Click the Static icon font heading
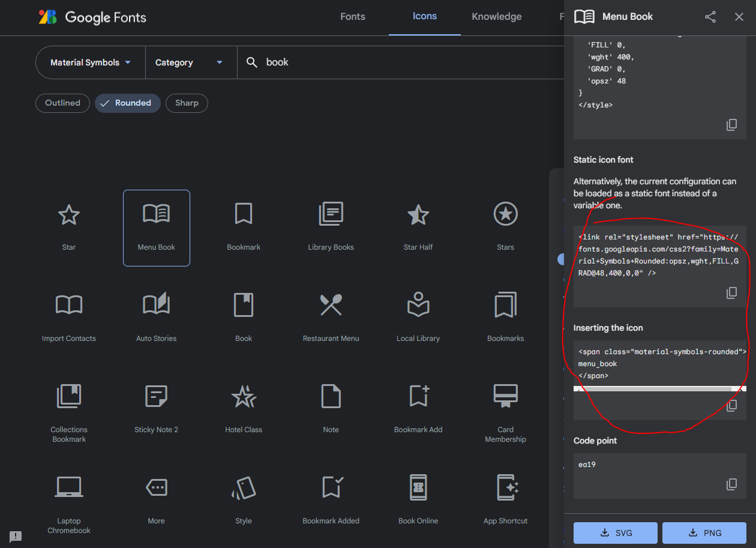 click(x=604, y=160)
